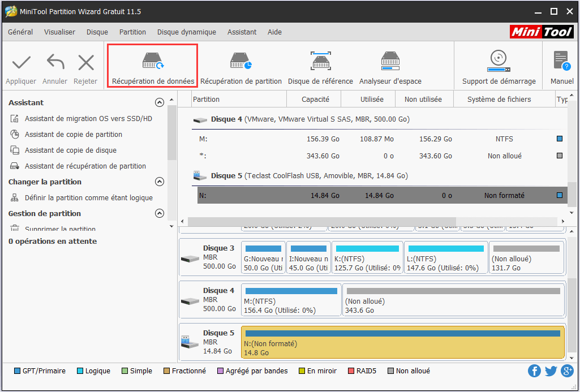Click Assistant de copie de disque icon
The image size is (580, 392).
coord(14,150)
